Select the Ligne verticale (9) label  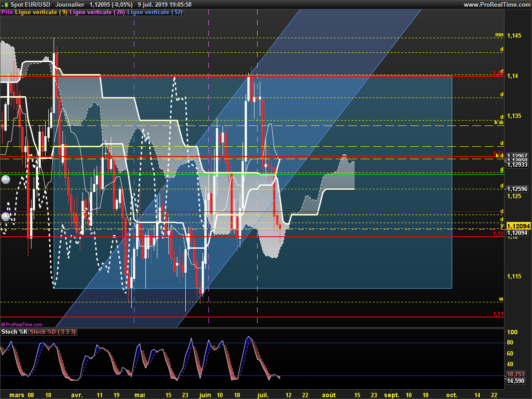pos(41,12)
